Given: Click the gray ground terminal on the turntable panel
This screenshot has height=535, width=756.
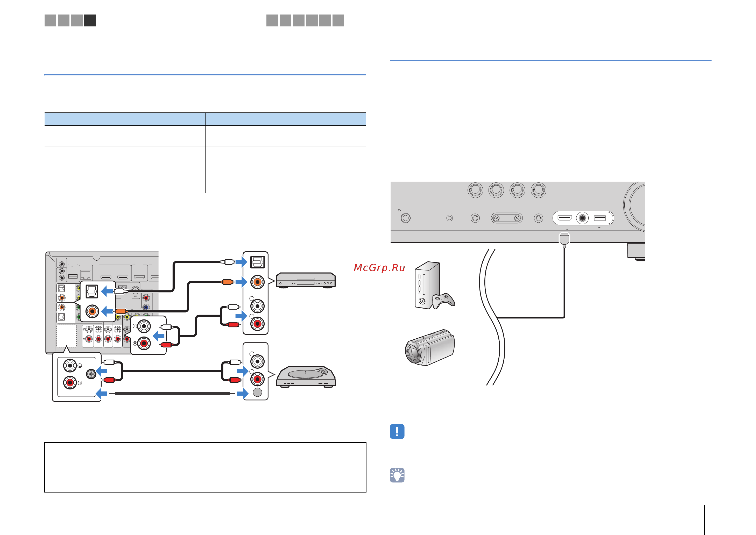Looking at the screenshot, I should click(x=257, y=392).
